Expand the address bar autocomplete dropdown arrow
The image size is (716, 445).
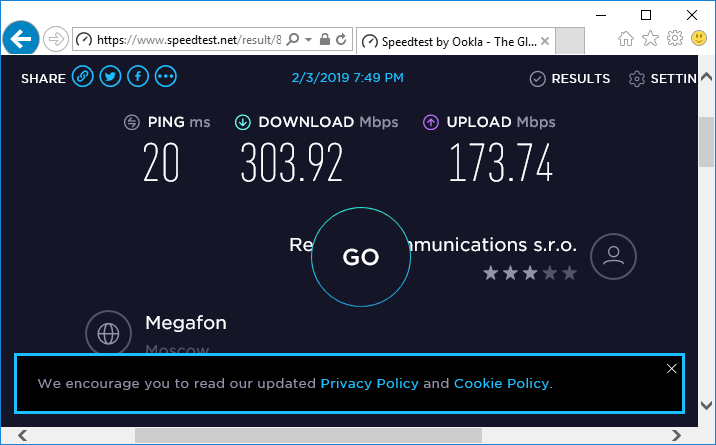coord(309,40)
